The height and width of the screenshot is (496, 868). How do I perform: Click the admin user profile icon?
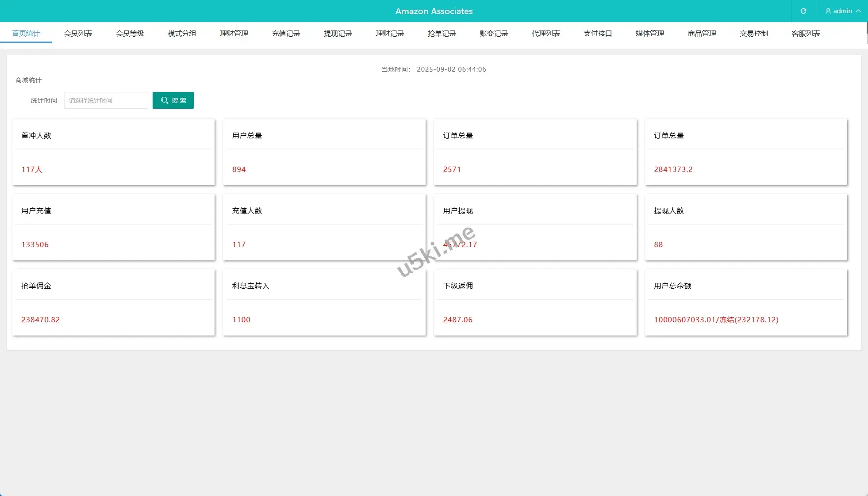pyautogui.click(x=828, y=11)
